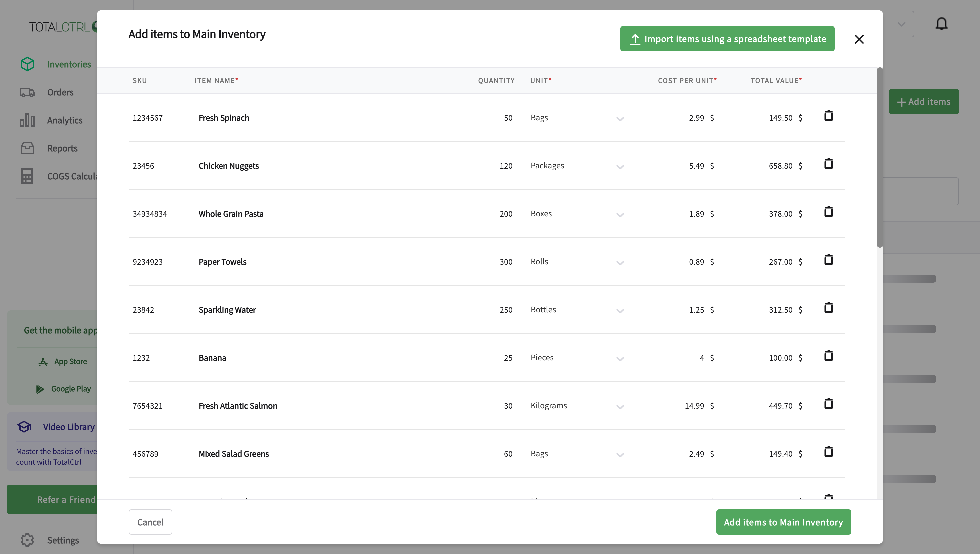Open Analytics via the bar chart icon
This screenshot has width=980, height=554.
click(x=27, y=120)
